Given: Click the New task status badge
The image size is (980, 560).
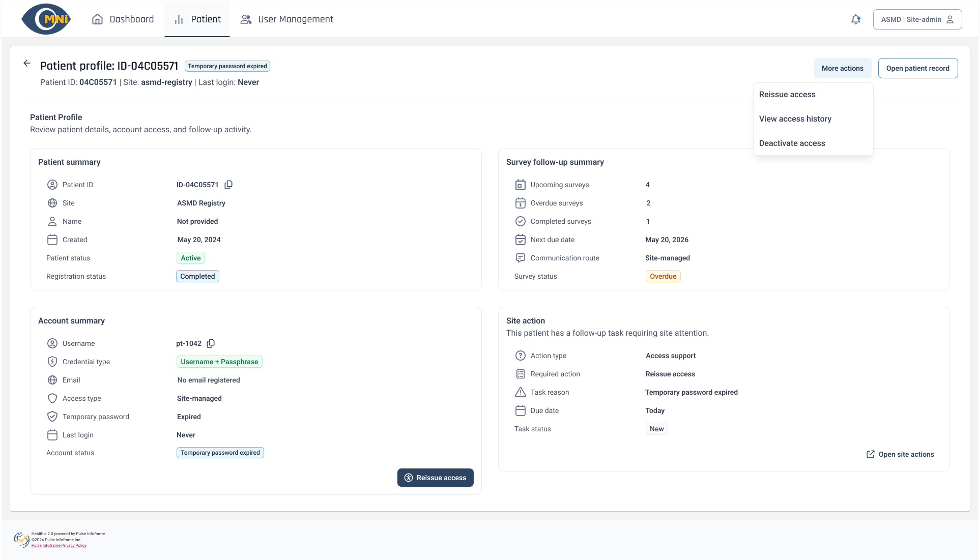Looking at the screenshot, I should point(656,429).
